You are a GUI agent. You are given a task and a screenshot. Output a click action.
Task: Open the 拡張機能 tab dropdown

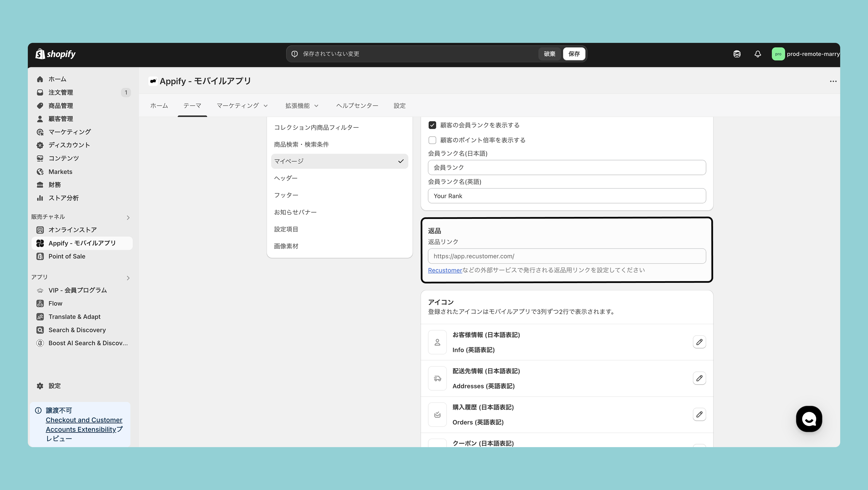pyautogui.click(x=302, y=106)
